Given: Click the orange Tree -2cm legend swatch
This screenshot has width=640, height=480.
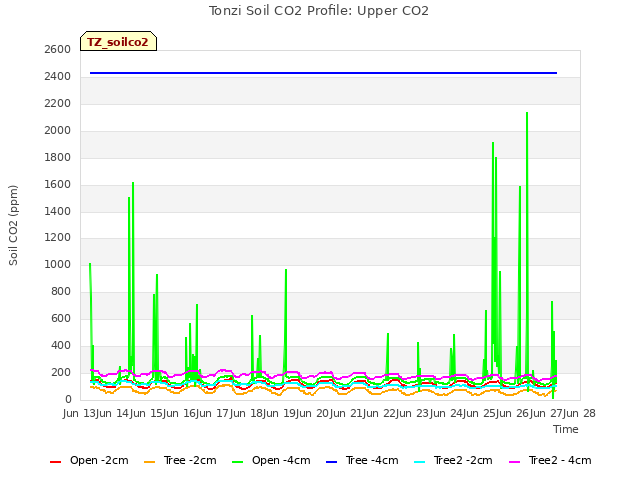Looking at the screenshot, I should [149, 462].
